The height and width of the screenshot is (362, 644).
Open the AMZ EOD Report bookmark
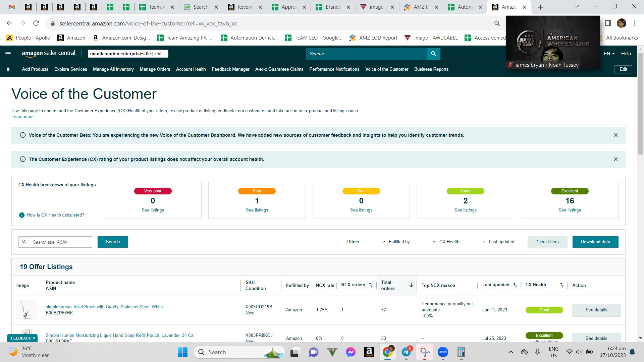pyautogui.click(x=373, y=38)
